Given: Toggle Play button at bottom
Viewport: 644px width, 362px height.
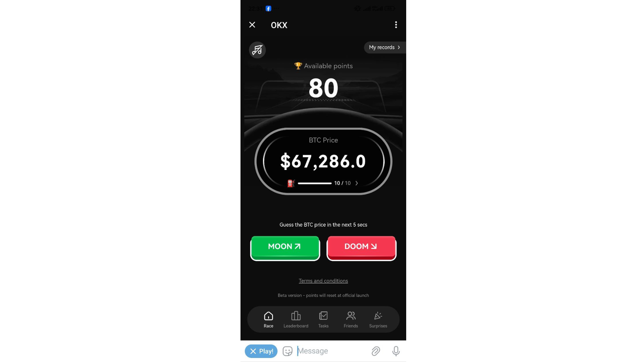Looking at the screenshot, I should click(x=261, y=351).
